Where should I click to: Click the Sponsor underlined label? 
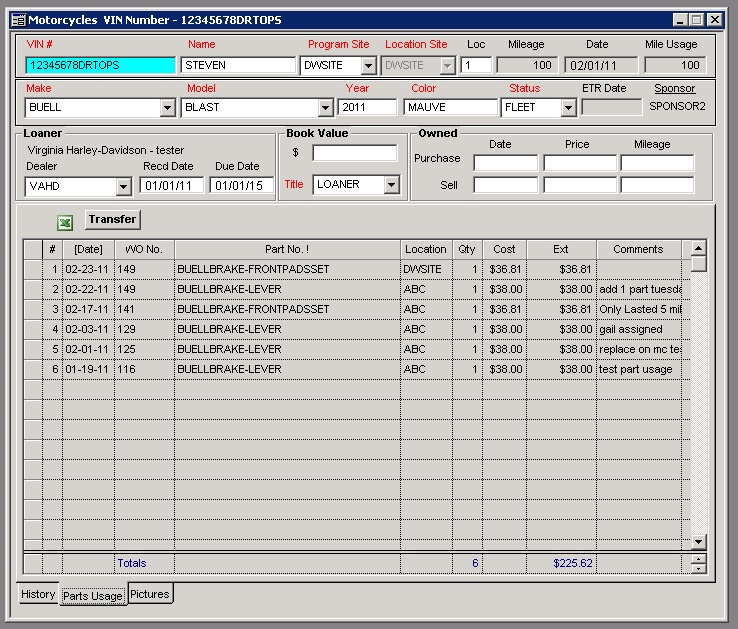pyautogui.click(x=674, y=89)
